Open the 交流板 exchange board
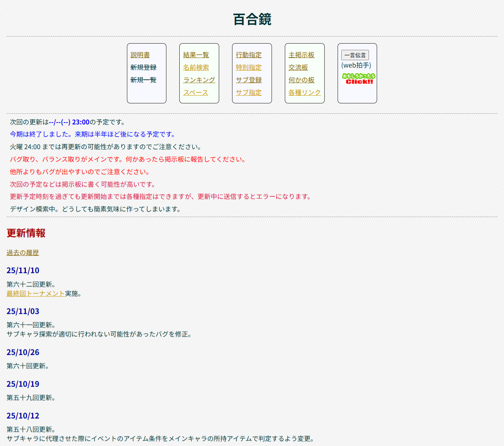Image resolution: width=504 pixels, height=446 pixels. 298,68
